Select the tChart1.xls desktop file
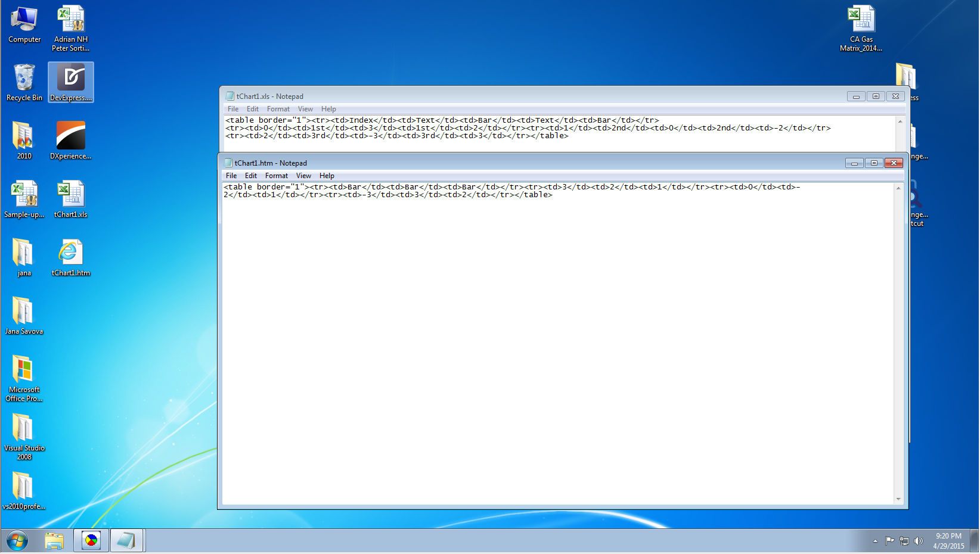This screenshot has height=554, width=980. (70, 199)
